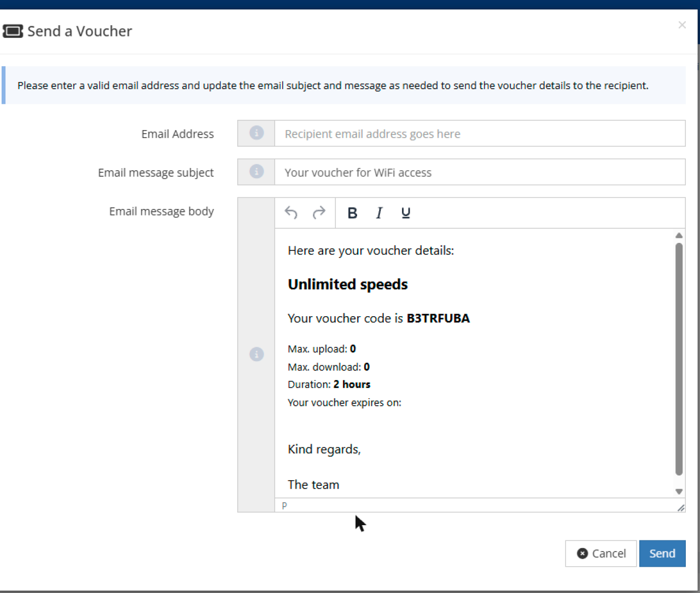Click the email message subject field
Screen dimensions: 700x593
coord(480,172)
